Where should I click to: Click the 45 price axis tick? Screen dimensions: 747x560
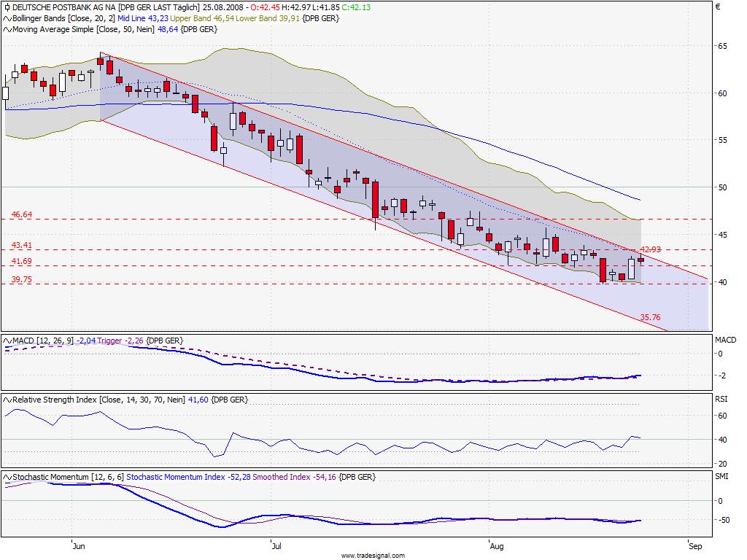pos(722,235)
